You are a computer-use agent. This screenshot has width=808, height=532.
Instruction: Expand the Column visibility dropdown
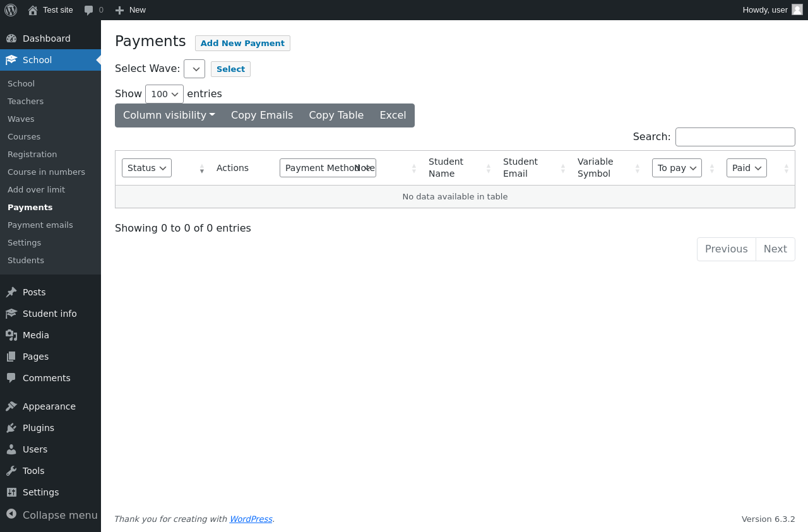(x=169, y=115)
